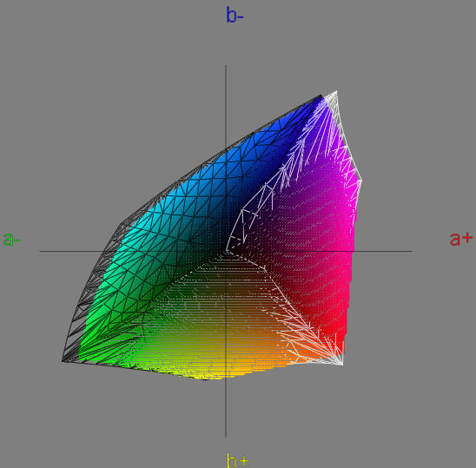
Task: Click the bottom end of the vertical axis
Action: [226, 436]
